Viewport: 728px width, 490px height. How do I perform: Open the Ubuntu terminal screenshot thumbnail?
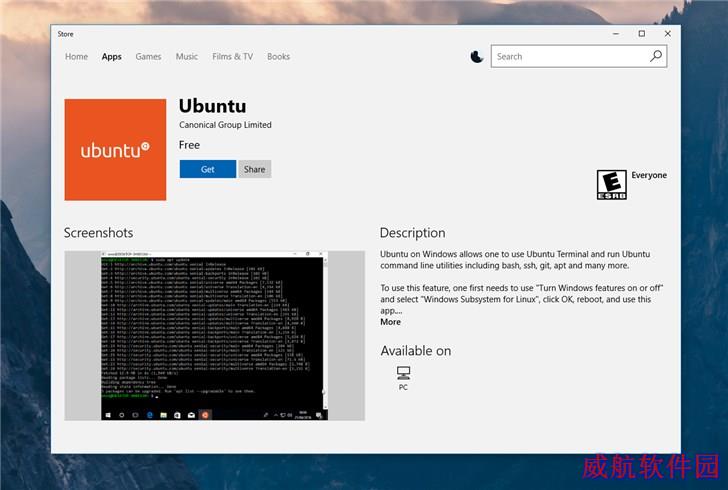214,335
